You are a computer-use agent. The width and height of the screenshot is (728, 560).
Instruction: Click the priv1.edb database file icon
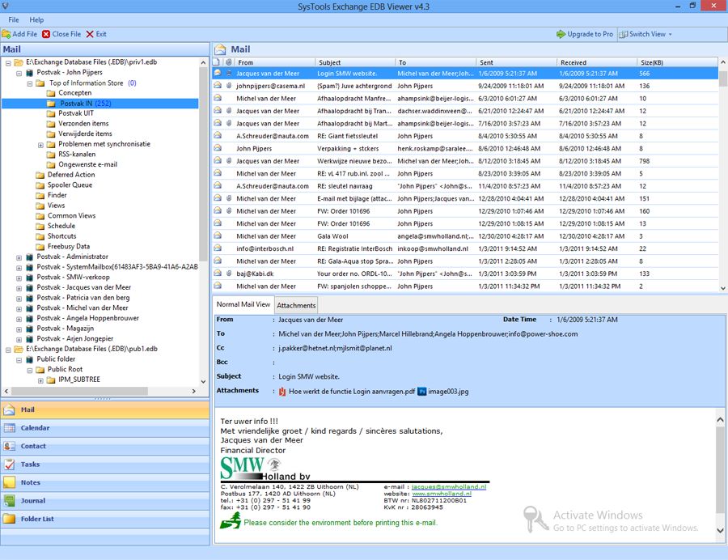[x=19, y=62]
